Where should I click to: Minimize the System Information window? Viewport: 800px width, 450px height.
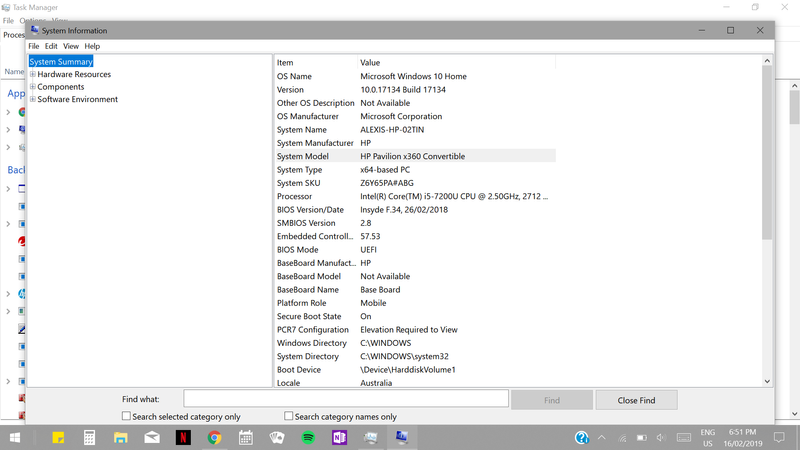click(x=702, y=30)
